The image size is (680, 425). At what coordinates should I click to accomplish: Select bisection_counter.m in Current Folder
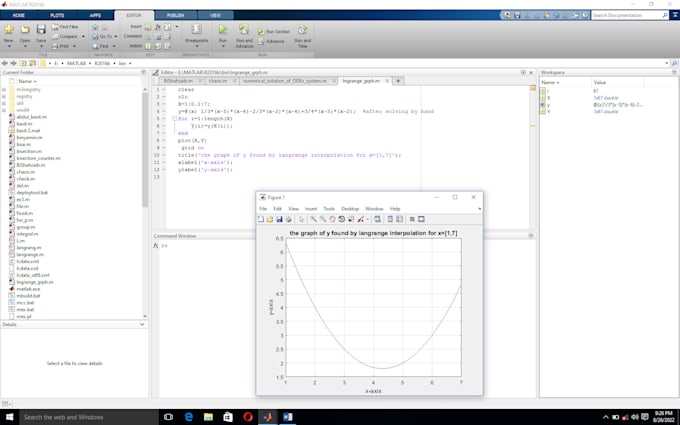[38, 158]
